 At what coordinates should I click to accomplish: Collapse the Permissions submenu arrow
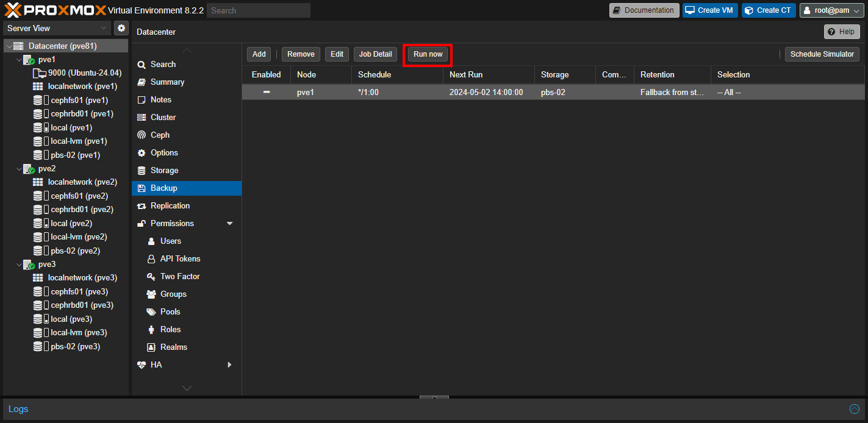pos(230,224)
